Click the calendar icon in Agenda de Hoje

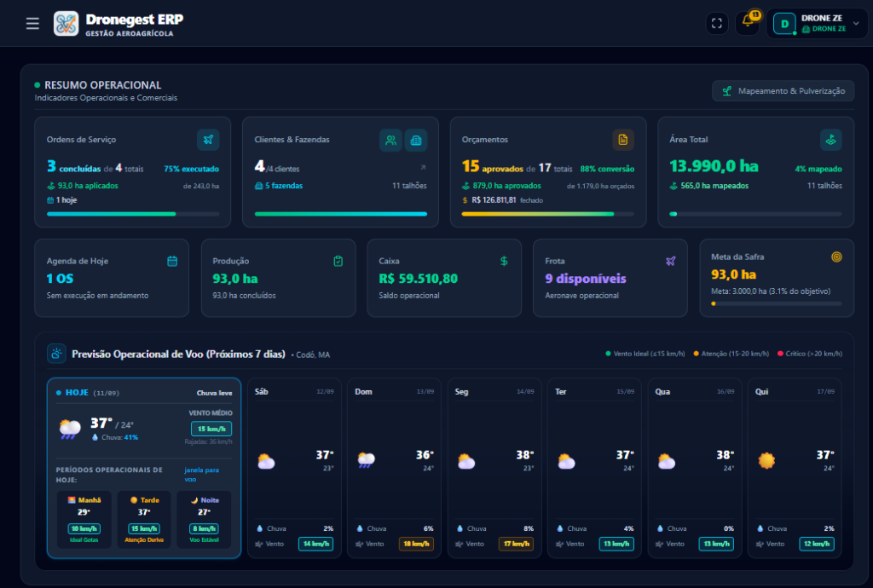point(172,261)
